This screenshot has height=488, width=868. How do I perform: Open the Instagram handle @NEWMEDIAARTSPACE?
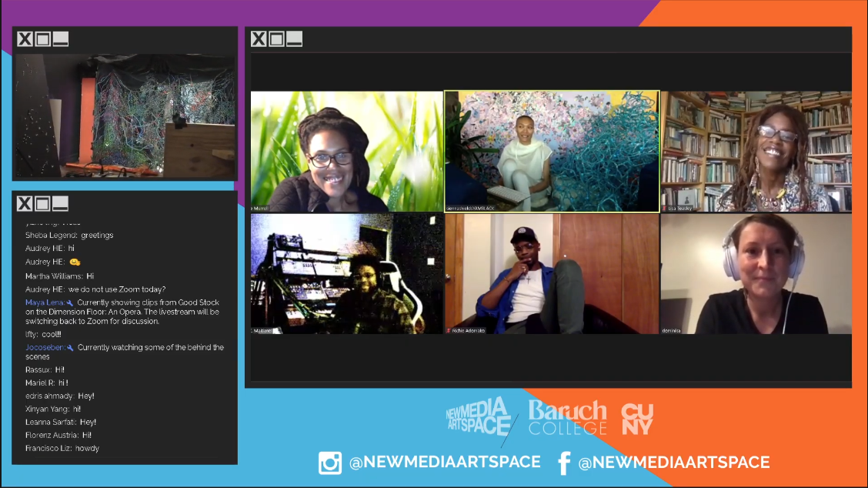coord(445,462)
